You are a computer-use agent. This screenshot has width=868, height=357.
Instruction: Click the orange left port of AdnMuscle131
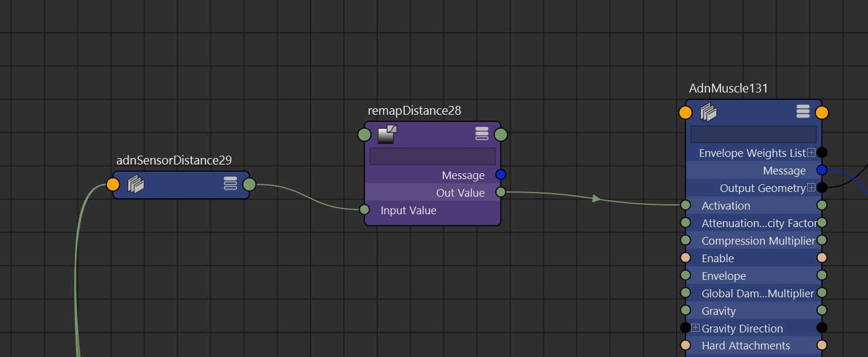pyautogui.click(x=686, y=112)
